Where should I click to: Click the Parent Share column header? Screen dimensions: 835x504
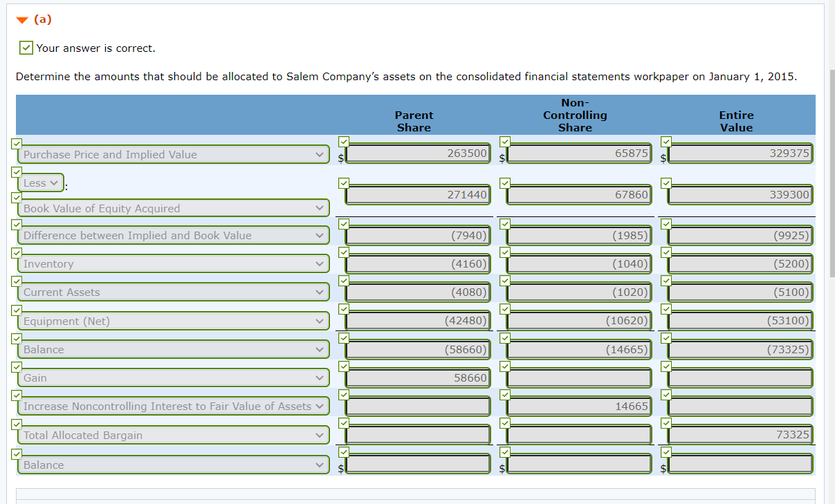414,121
